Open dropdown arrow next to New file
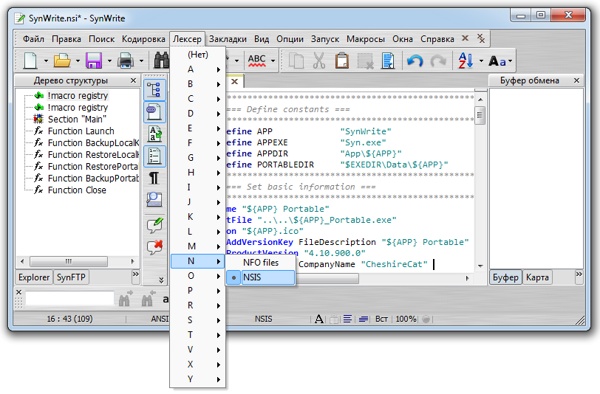Viewport: 600px width, 394px height. pyautogui.click(x=46, y=61)
